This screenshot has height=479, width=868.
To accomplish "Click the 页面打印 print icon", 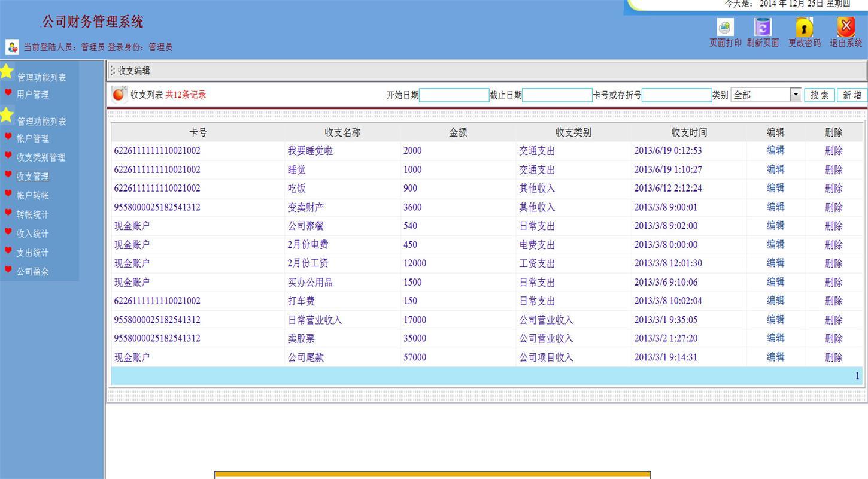I will coord(725,27).
